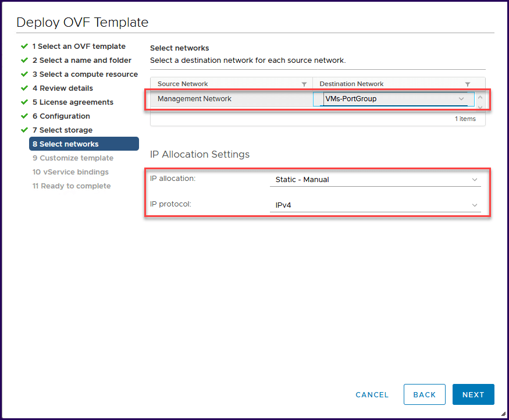Click the scroll up arrow beside the network row
Viewport: 509px width, 420px height.
point(480,97)
